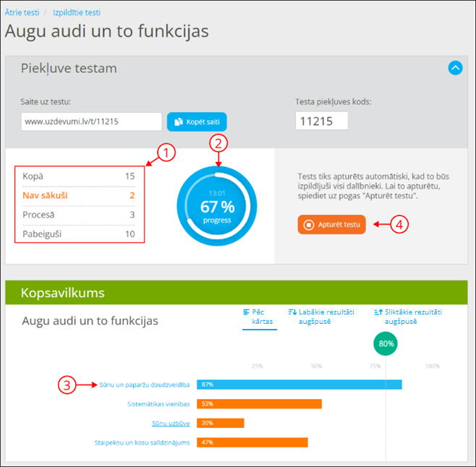Image resolution: width=476 pixels, height=467 pixels.
Task: Click the page title Augu audi un to funkcijas
Action: click(x=107, y=31)
